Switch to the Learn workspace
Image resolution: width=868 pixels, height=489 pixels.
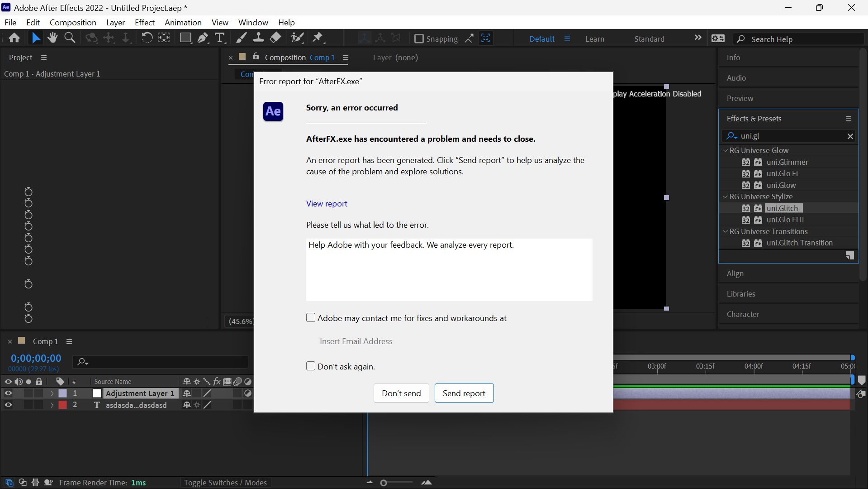(x=595, y=39)
